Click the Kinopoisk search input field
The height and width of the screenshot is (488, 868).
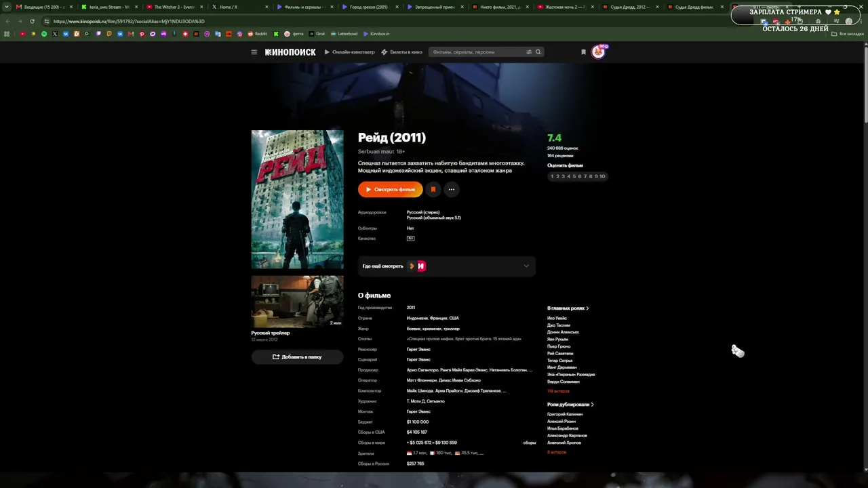click(x=477, y=52)
